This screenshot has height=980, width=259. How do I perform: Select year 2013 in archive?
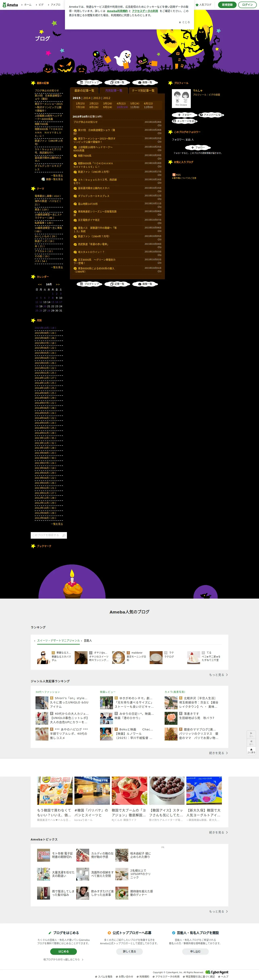pyautogui.click(x=97, y=98)
